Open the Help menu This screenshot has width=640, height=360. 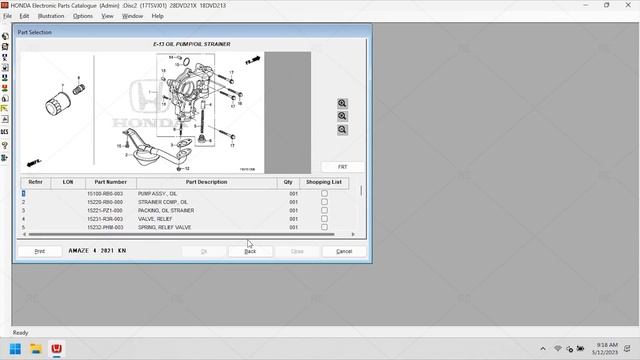[158, 16]
